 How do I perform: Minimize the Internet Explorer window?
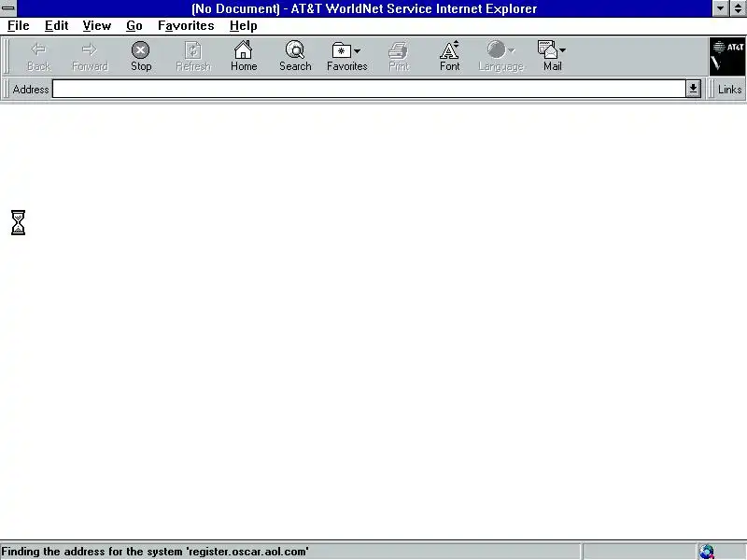[720, 8]
